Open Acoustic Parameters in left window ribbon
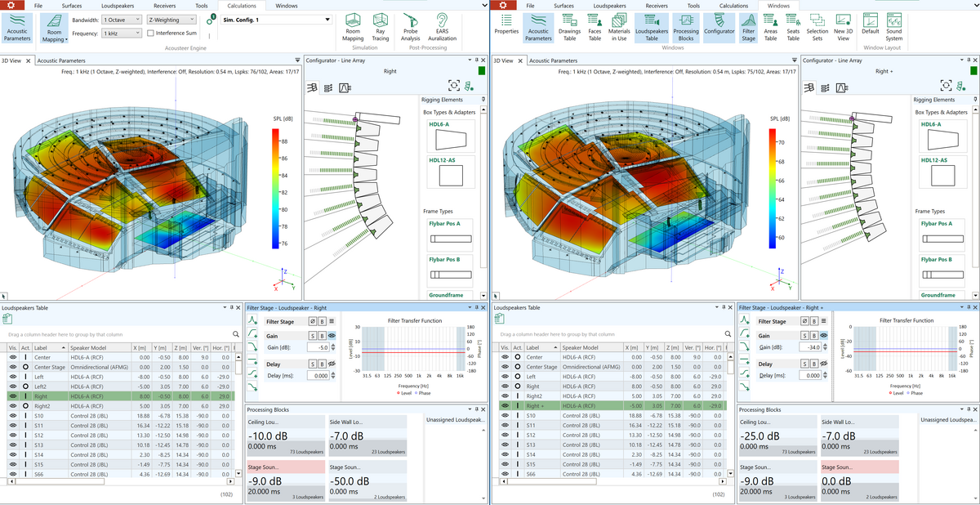This screenshot has height=505, width=980. click(17, 28)
